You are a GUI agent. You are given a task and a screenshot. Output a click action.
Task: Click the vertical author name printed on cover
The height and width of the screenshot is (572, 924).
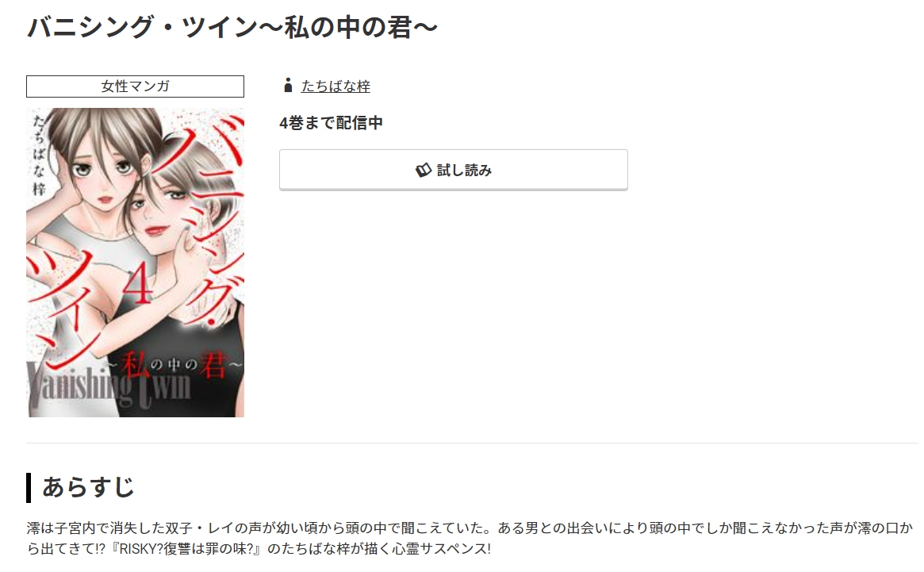(x=39, y=156)
